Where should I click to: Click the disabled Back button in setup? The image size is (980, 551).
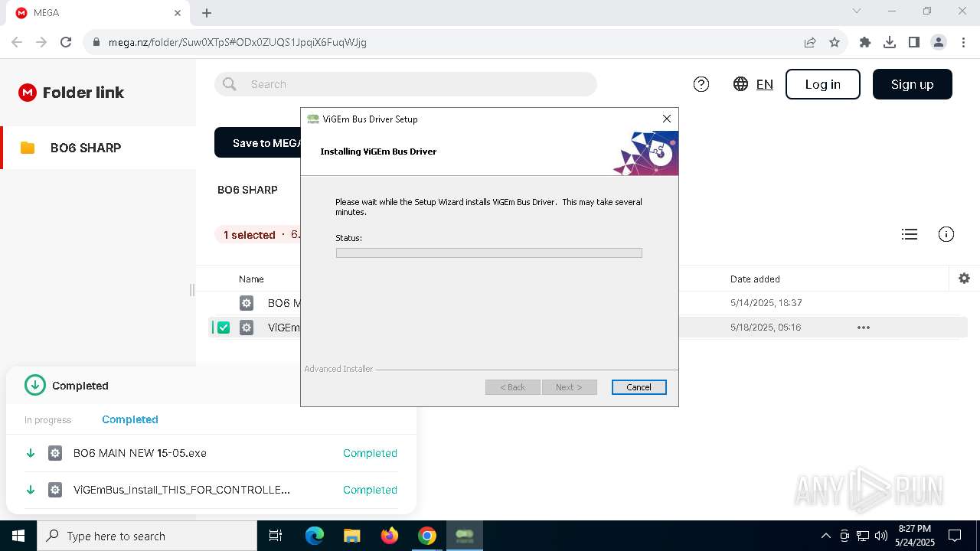(x=513, y=387)
